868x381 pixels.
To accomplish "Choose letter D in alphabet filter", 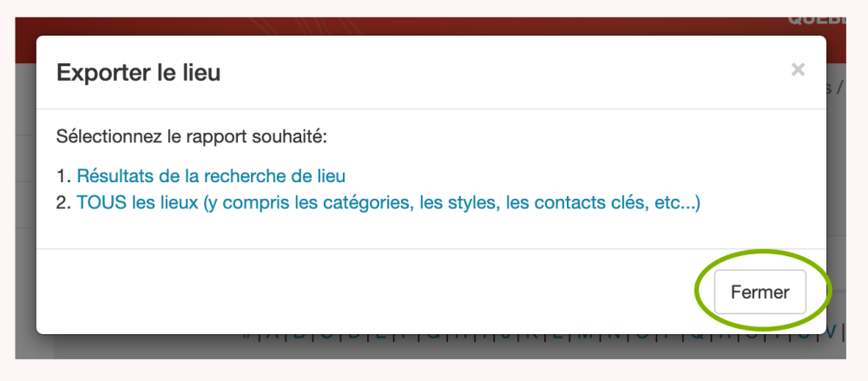I will [x=353, y=332].
